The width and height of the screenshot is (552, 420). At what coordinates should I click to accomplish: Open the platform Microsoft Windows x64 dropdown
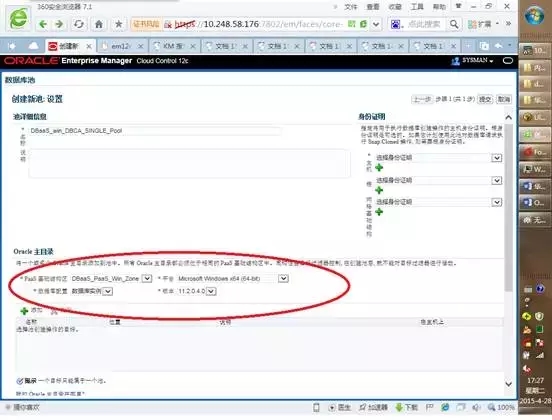pyautogui.click(x=283, y=278)
